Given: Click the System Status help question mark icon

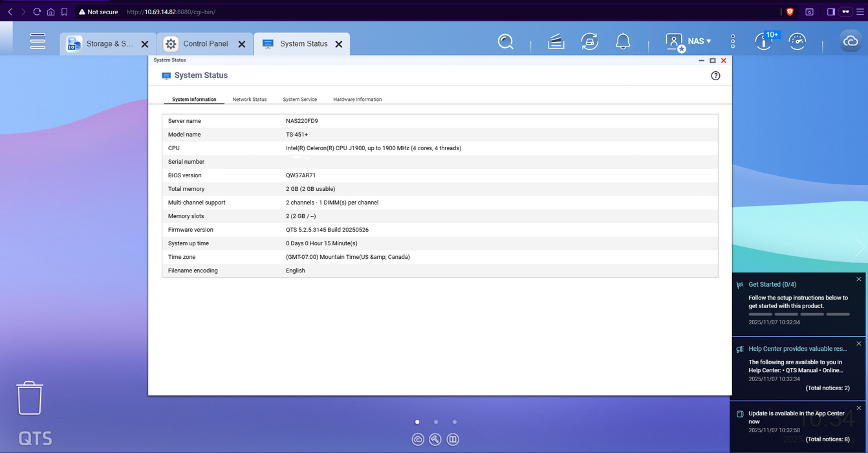Looking at the screenshot, I should coord(715,76).
